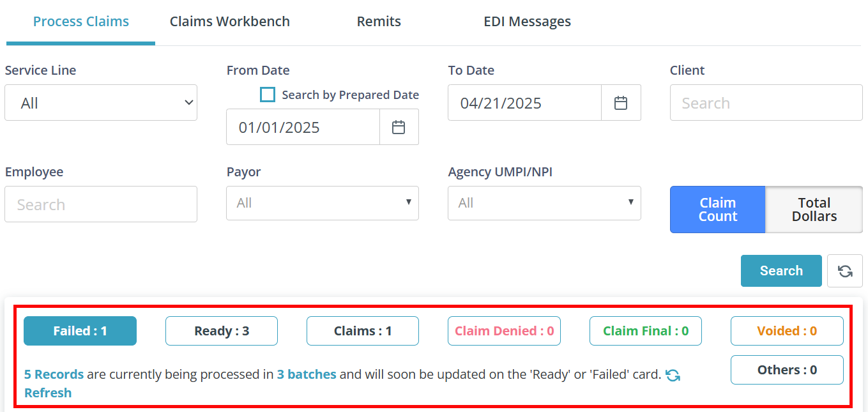Click the blue Search button
Image resolution: width=868 pixels, height=412 pixels.
[x=781, y=271]
